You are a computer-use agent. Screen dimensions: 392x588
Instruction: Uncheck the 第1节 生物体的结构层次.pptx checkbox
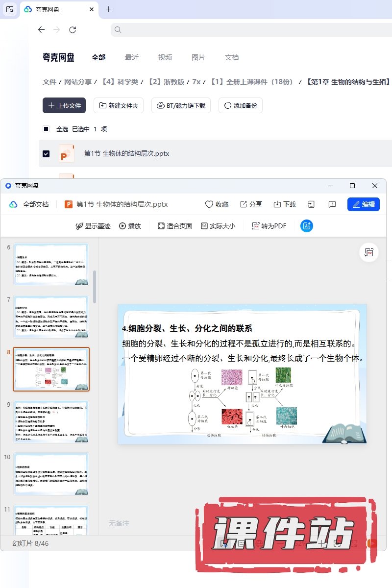46,154
